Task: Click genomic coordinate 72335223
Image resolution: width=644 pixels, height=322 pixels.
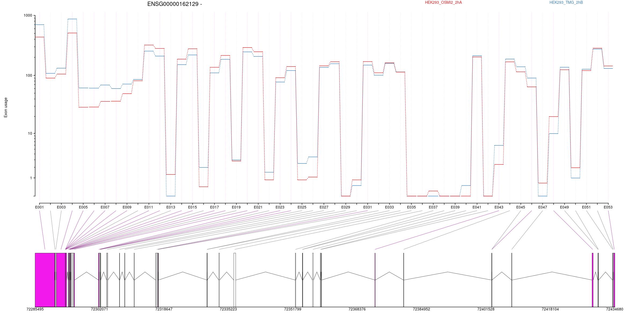Action: 228,309
